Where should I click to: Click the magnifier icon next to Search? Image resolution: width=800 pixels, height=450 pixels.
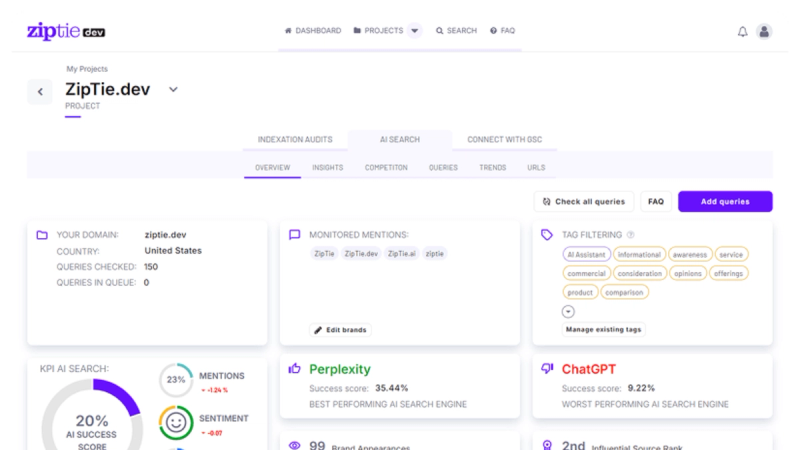439,31
